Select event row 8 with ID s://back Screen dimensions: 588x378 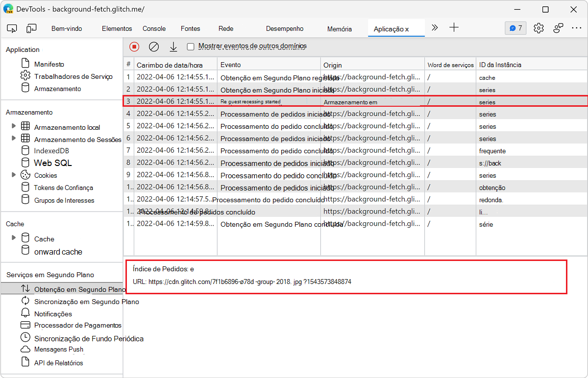pos(355,163)
